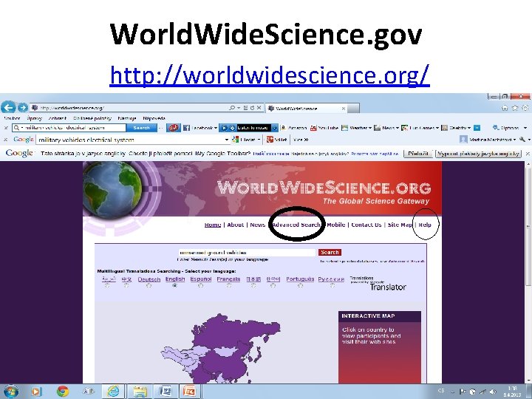Select Français language radio button

coord(228,286)
